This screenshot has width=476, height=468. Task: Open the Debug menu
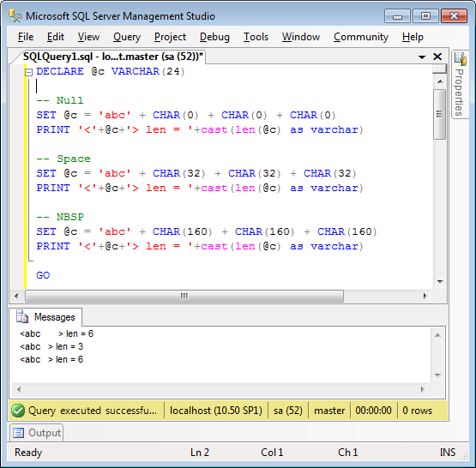(x=214, y=37)
